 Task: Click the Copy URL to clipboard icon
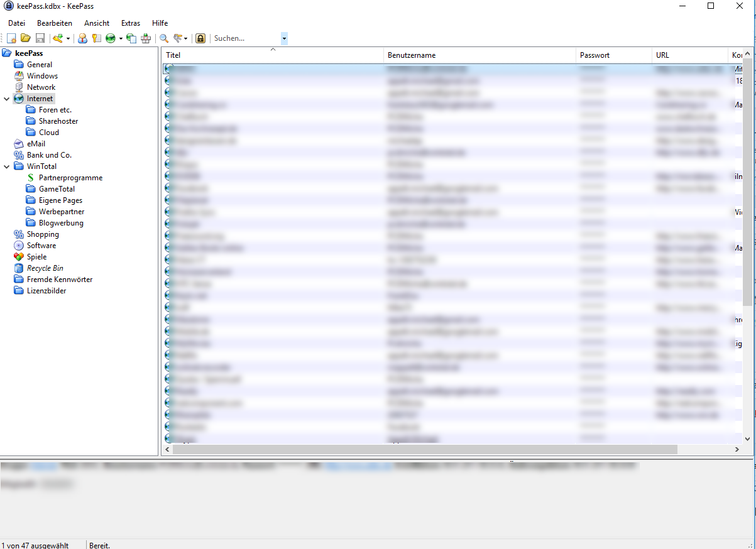click(131, 38)
